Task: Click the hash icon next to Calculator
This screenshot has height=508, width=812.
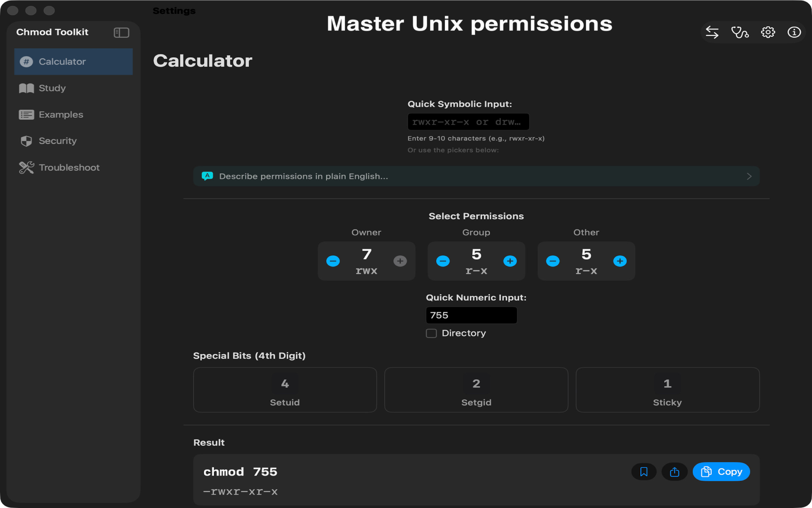Action: 26,62
